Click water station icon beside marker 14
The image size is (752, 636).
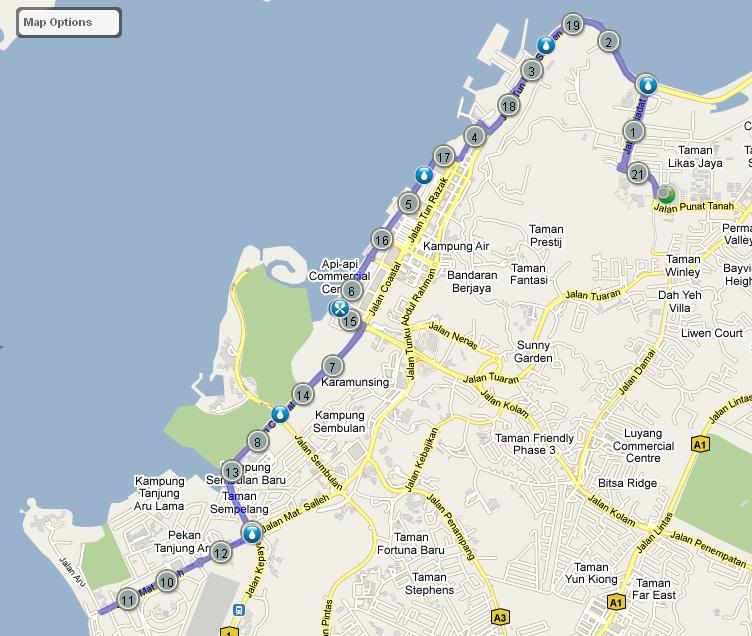tap(280, 414)
